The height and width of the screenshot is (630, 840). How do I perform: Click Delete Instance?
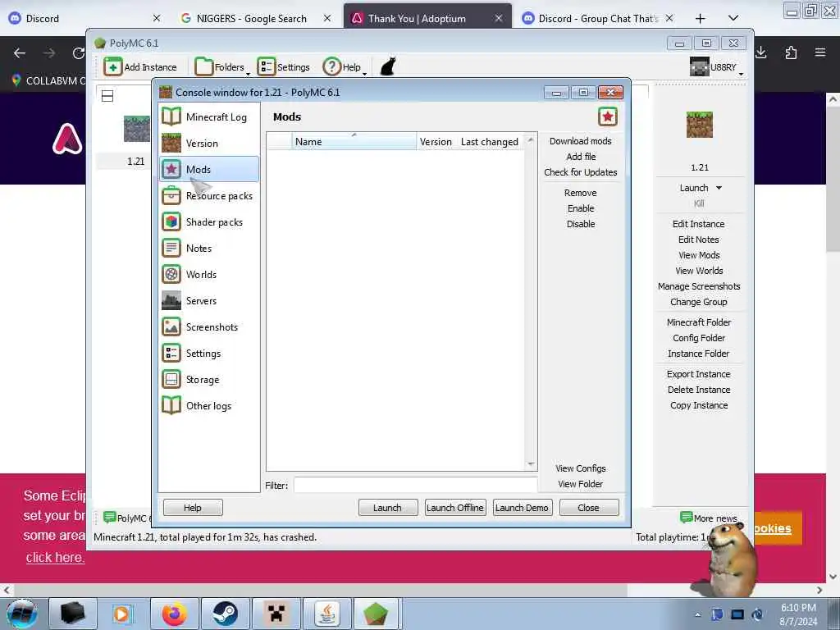[699, 390]
